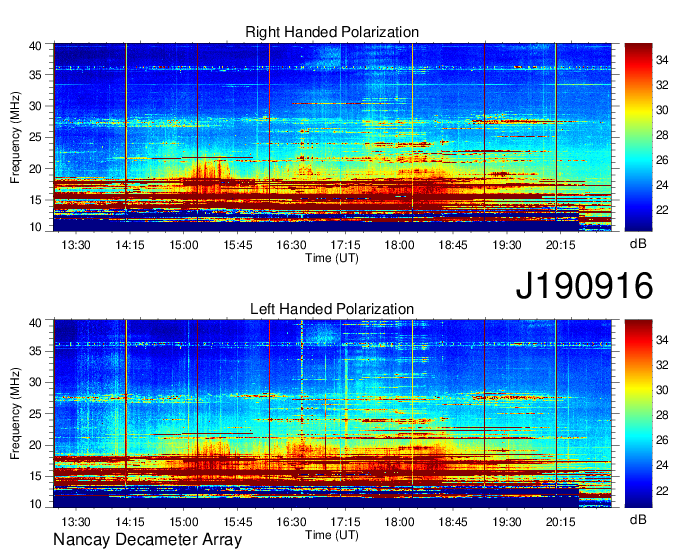Screen dimensions: 680x552
Task: Click Time (UT) label under Left Handed plot
Action: 332,535
